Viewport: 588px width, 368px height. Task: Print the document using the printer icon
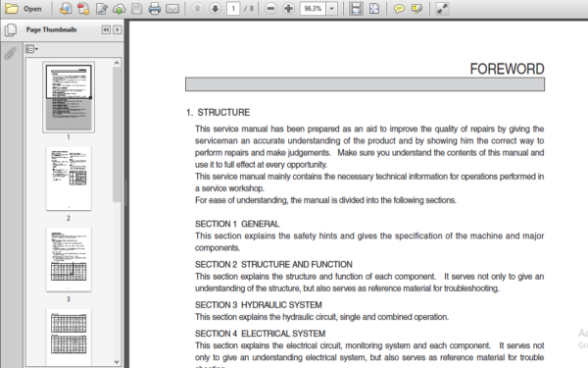155,8
